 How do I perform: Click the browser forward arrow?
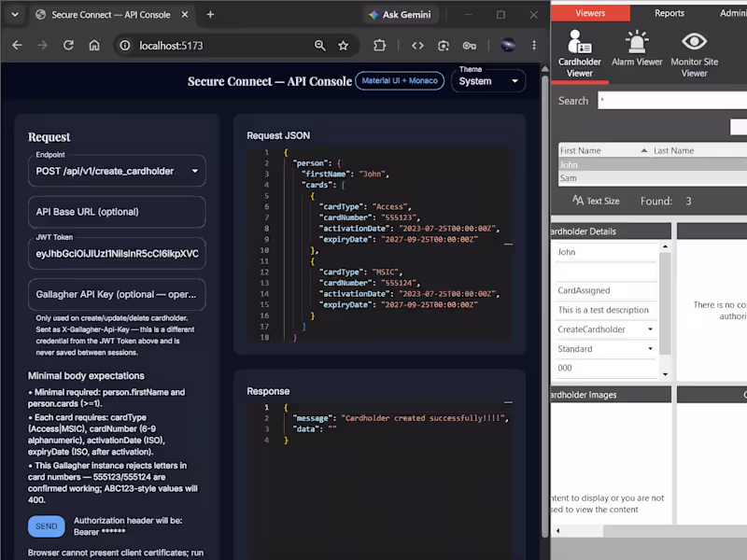point(42,45)
